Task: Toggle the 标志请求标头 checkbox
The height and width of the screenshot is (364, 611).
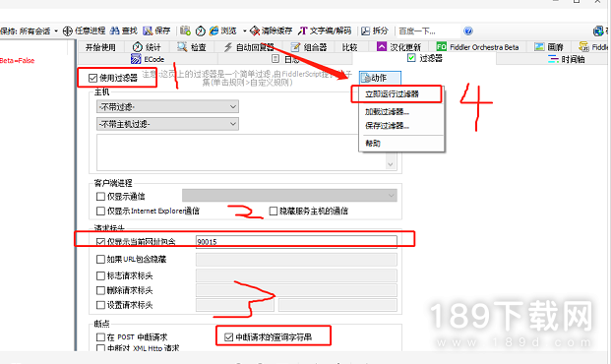Action: 100,275
